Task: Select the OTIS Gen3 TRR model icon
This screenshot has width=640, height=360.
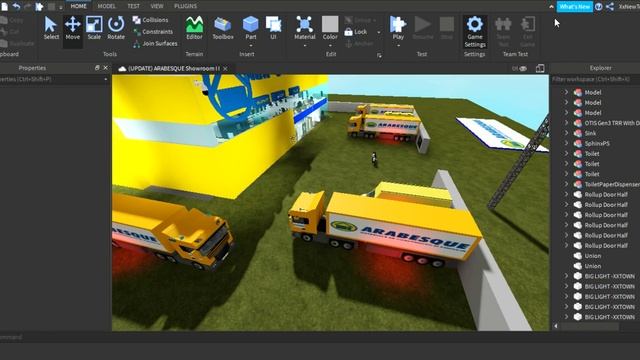Action: point(578,123)
